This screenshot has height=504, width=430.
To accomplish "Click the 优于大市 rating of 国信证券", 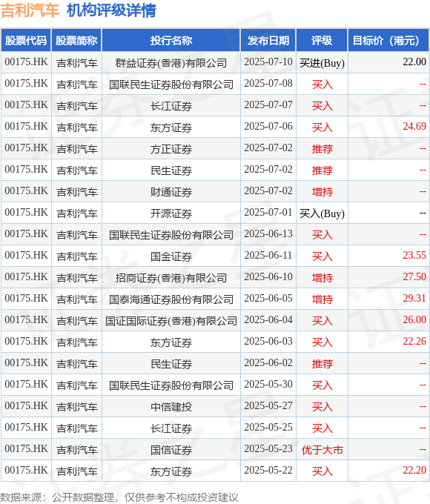I will click(322, 450).
